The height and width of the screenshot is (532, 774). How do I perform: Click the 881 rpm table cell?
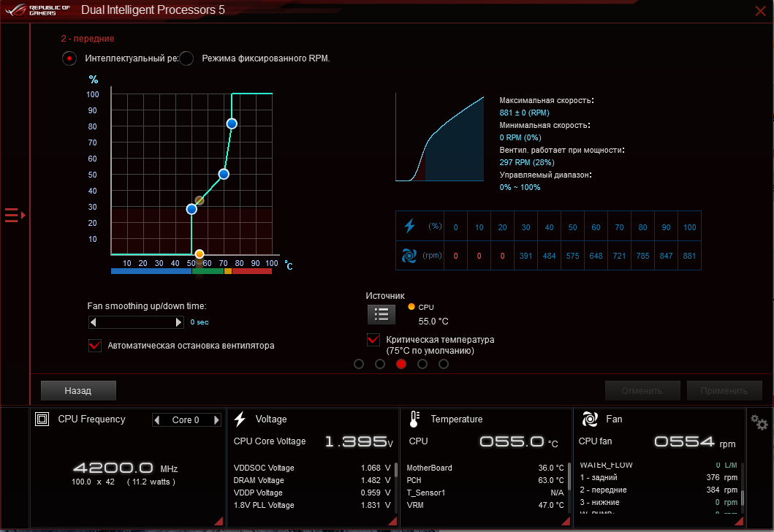[690, 256]
